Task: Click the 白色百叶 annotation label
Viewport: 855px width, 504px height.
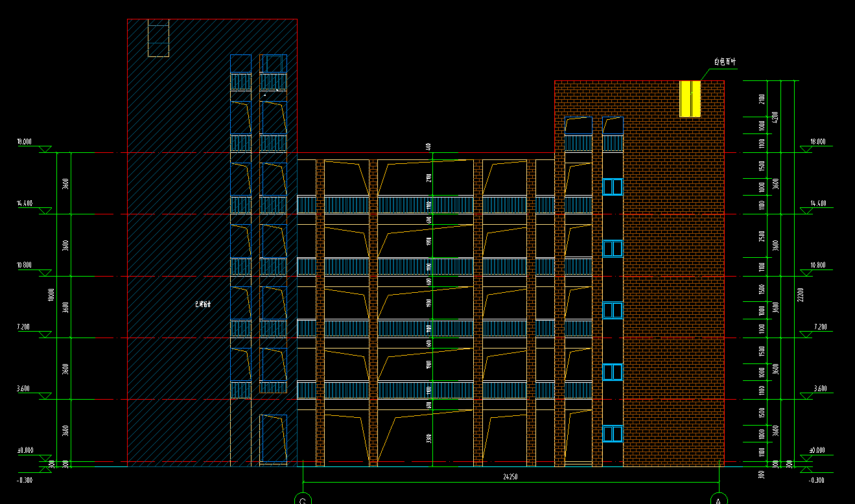Action: tap(724, 62)
